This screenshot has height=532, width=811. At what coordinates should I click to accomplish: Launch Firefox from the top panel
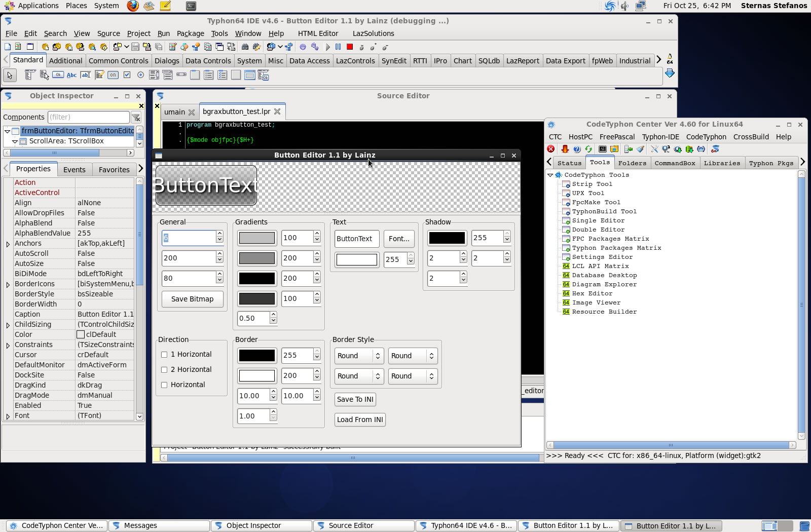[133, 6]
